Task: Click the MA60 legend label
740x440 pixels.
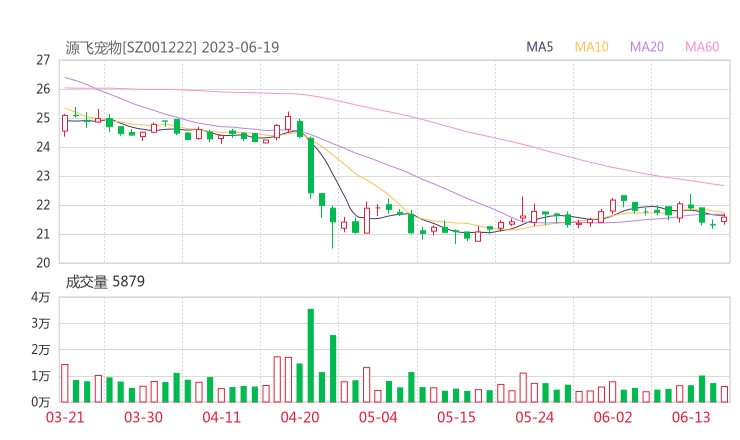Action: (702, 47)
